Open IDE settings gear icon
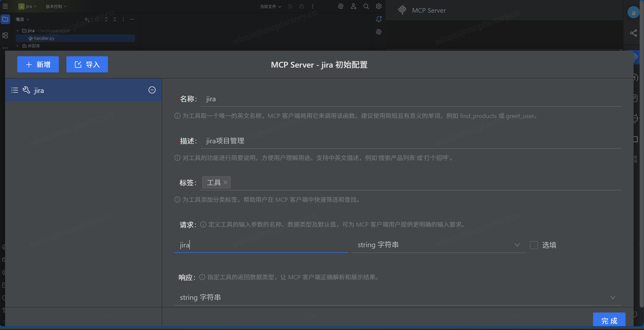 pos(379,6)
